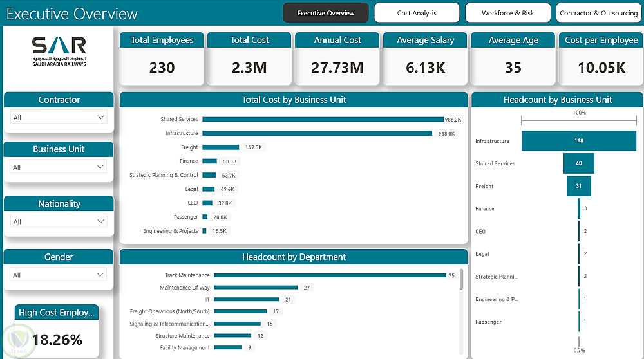
Task: Click the Shared Services funnel segment 40
Action: click(x=579, y=163)
